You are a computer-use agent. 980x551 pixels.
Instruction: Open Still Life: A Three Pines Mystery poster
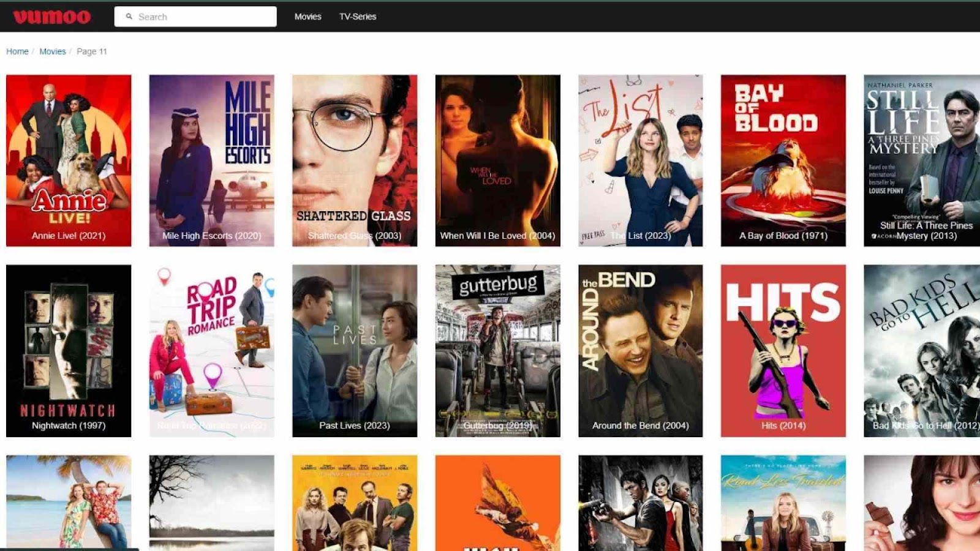click(x=922, y=160)
